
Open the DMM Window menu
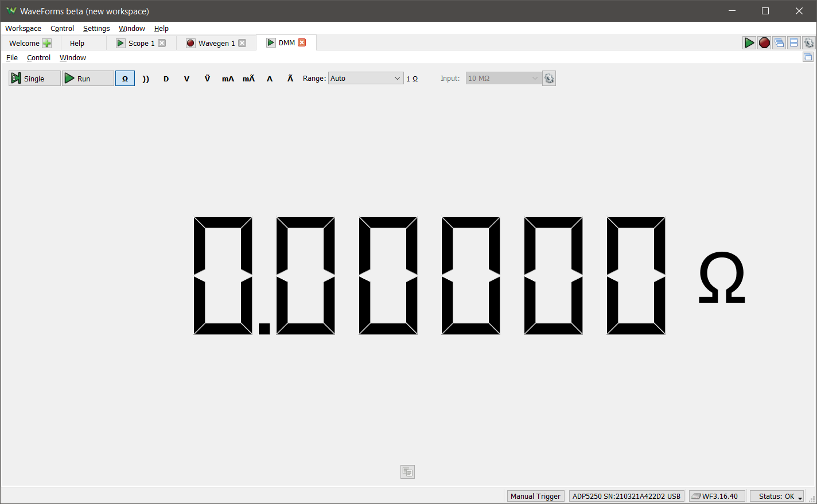click(73, 57)
